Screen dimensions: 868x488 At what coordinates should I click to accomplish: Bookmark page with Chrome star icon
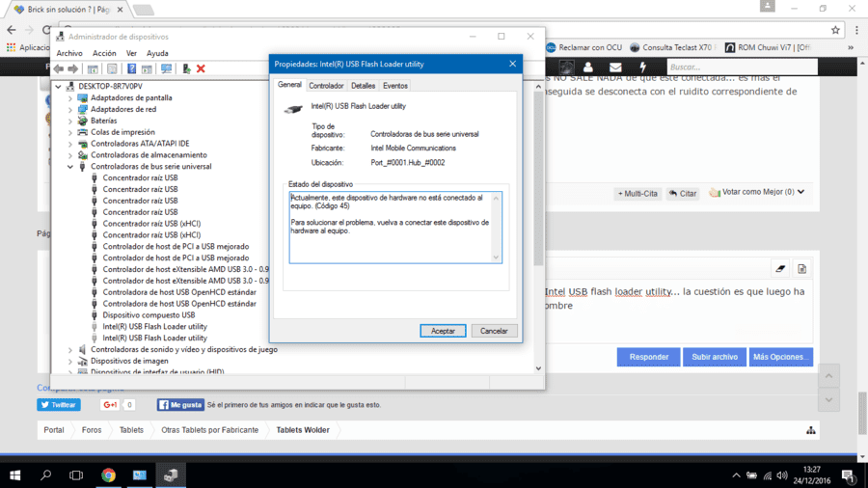[x=835, y=31]
